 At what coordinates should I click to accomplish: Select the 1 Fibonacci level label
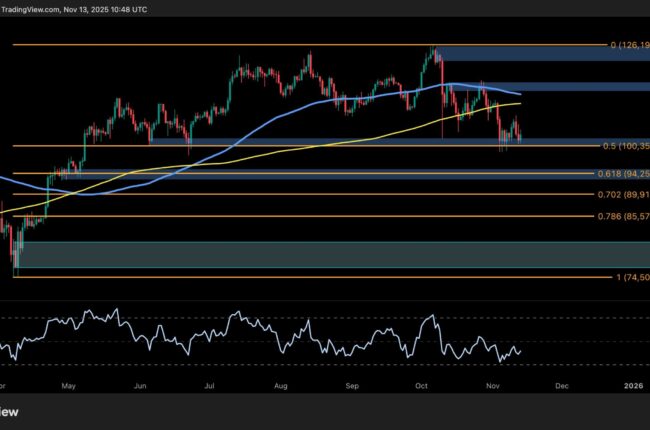tap(628, 277)
